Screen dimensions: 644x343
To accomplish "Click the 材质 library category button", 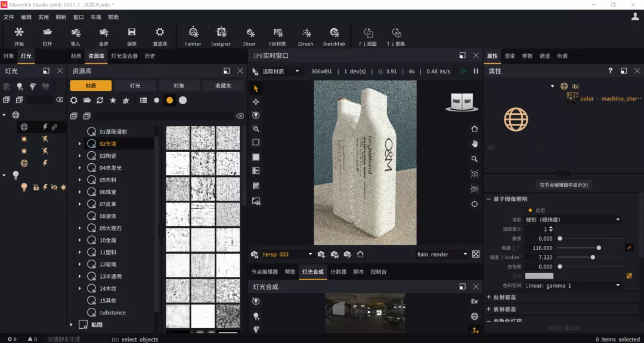I will pyautogui.click(x=91, y=86).
